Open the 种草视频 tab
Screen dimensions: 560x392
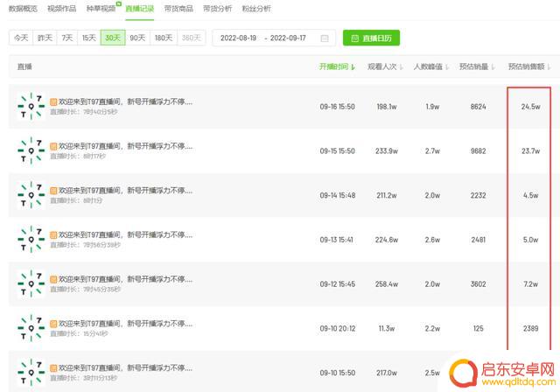101,9
